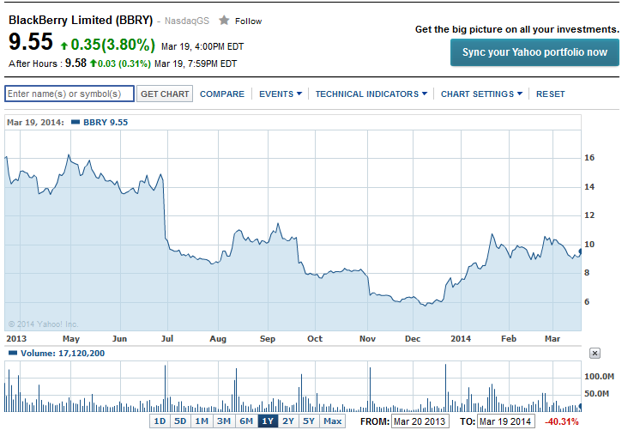The width and height of the screenshot is (640, 430).
Task: Click the after hours price 9.58
Action: [76, 63]
